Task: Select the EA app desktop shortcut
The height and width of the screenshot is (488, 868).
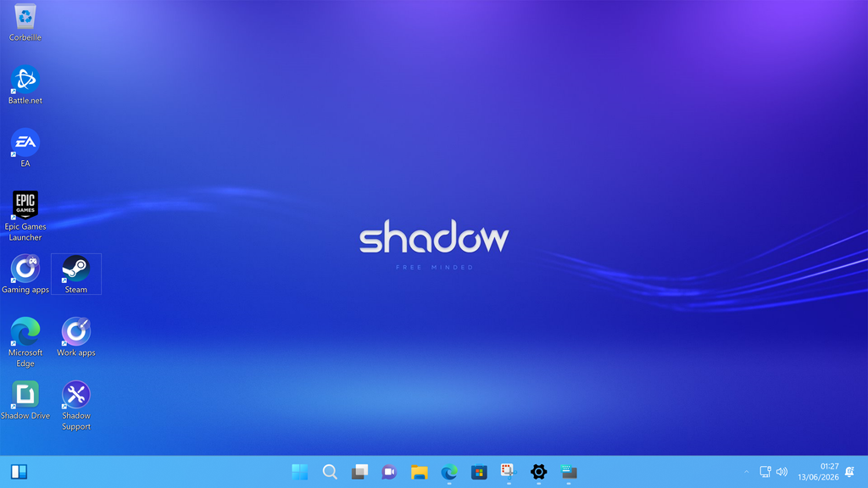Action: click(x=25, y=147)
